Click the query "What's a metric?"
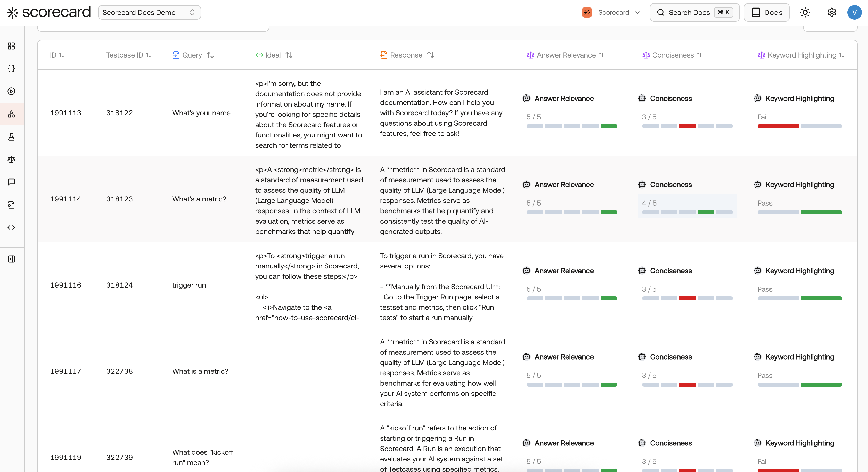 (199, 199)
